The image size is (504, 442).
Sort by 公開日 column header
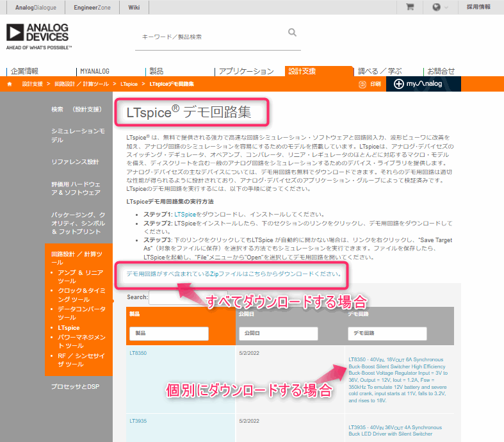(246, 314)
